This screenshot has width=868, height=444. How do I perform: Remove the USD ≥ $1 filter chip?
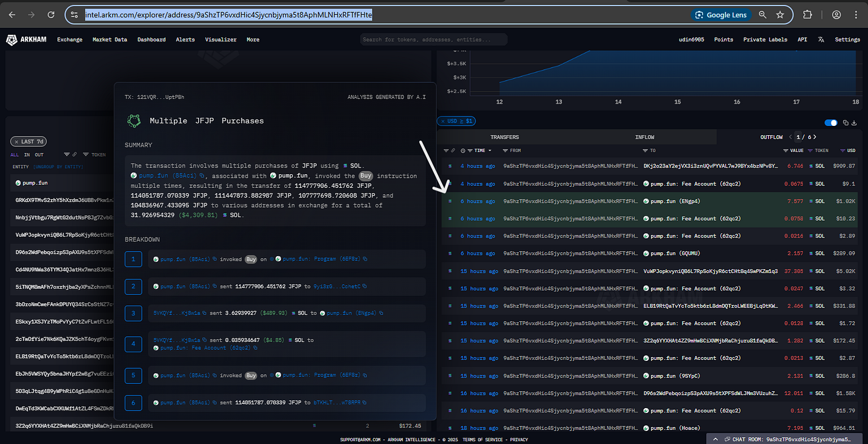point(442,121)
